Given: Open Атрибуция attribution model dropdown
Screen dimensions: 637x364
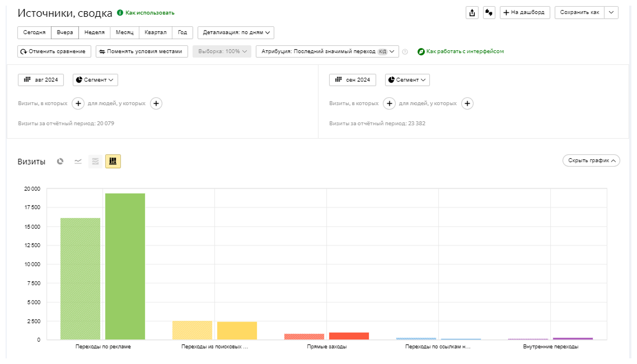Looking at the screenshot, I should click(327, 51).
